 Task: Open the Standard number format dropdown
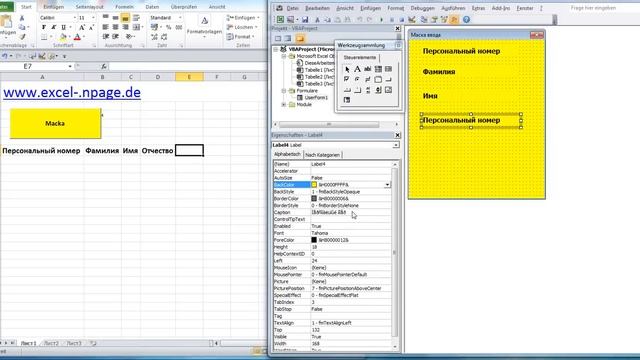coord(180,18)
